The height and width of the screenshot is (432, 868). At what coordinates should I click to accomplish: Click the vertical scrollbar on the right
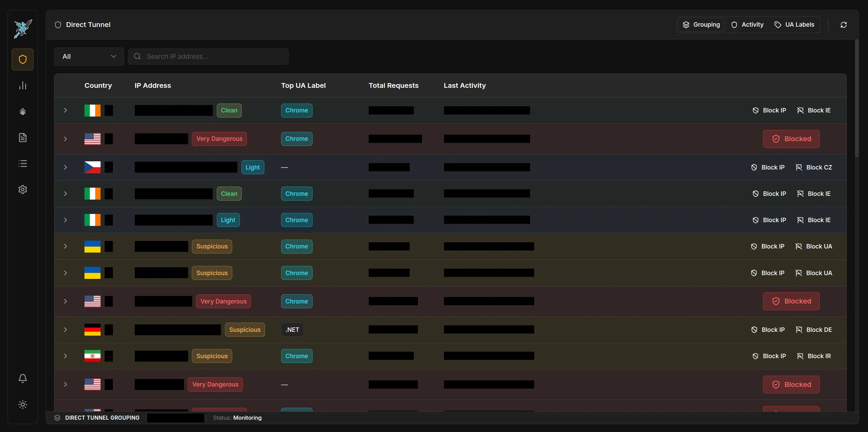coord(857,98)
